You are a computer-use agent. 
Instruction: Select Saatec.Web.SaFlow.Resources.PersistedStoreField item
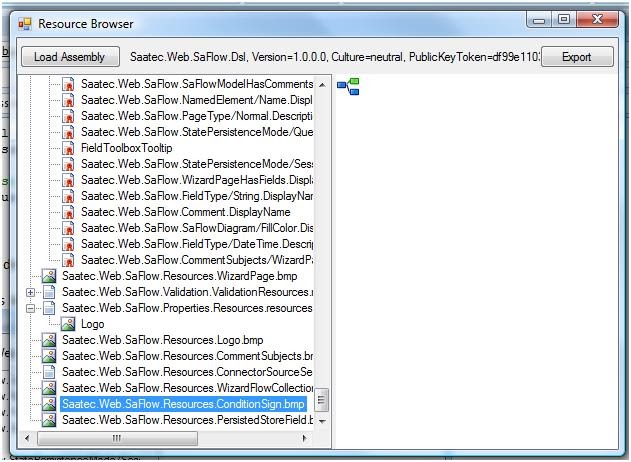[x=187, y=420]
